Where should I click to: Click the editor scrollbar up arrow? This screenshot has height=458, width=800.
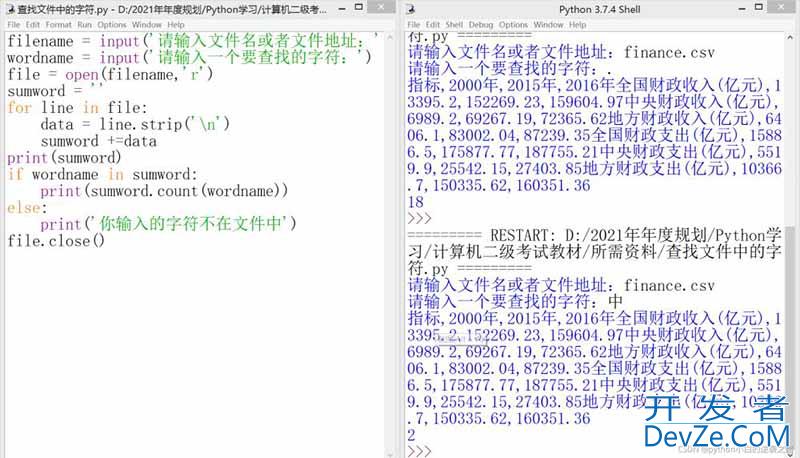(x=390, y=38)
